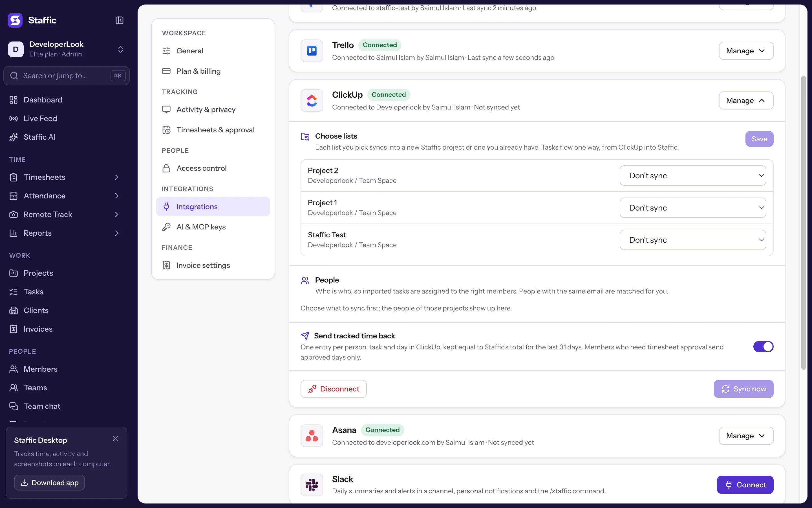Toggle off Send tracked time back
812x508 pixels.
[x=763, y=346]
